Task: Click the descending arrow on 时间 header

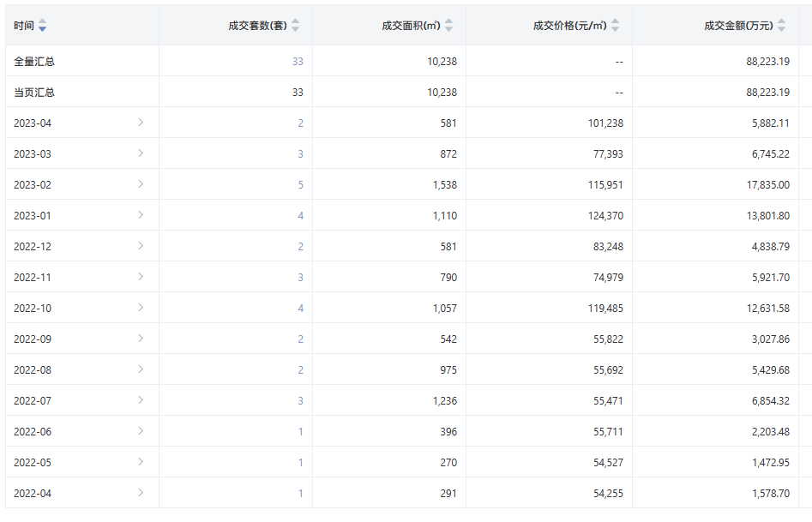Action: (x=41, y=29)
